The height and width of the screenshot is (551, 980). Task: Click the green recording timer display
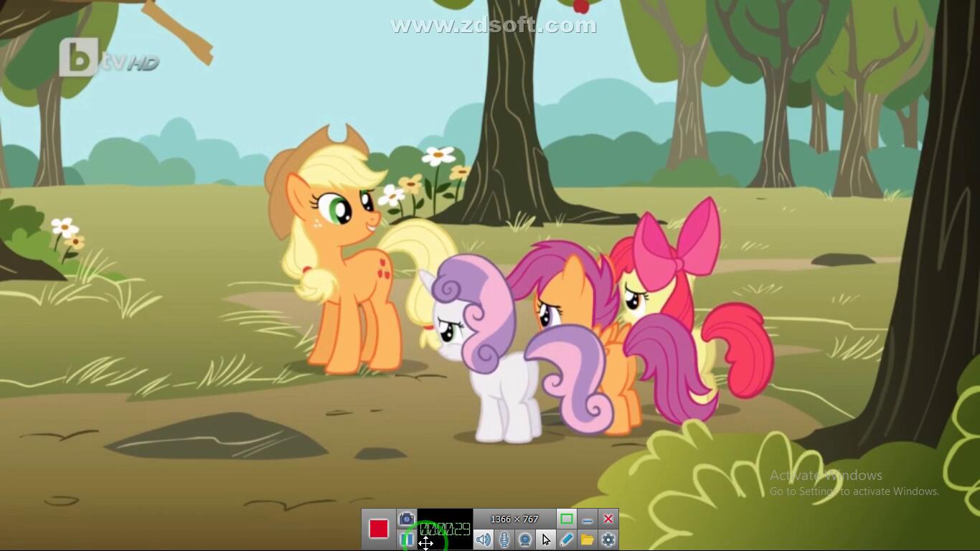[445, 529]
